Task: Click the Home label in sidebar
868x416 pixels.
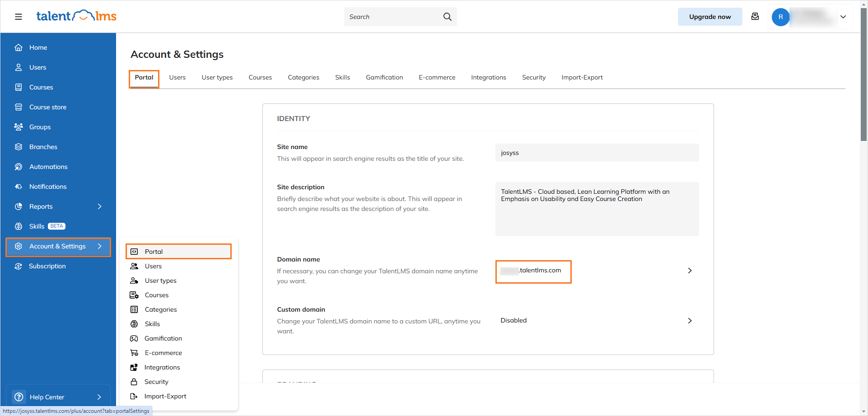Action: [x=38, y=47]
